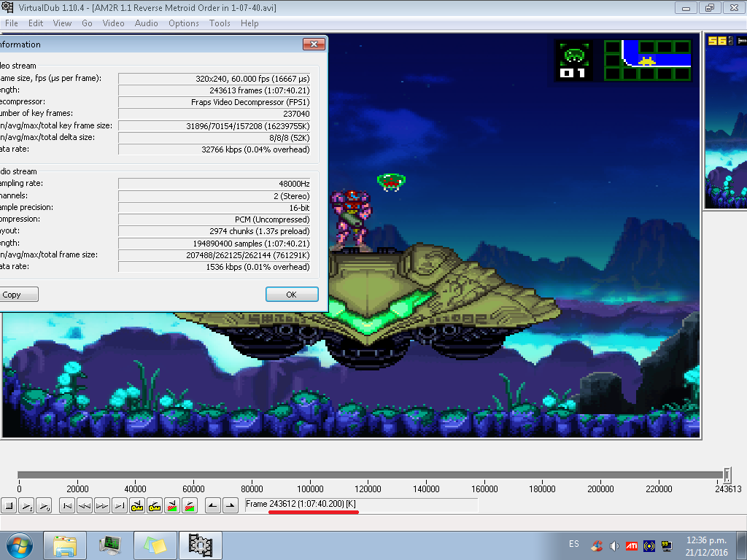Viewport: 747px width, 560px height.
Task: Click the VirtualDub title bar app icon
Action: [x=8, y=7]
